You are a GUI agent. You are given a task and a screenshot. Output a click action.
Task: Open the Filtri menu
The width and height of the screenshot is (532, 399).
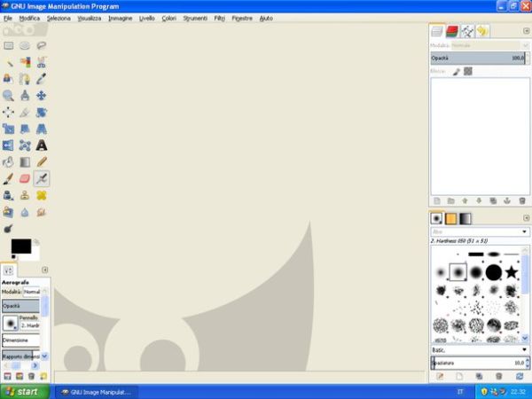coord(220,19)
